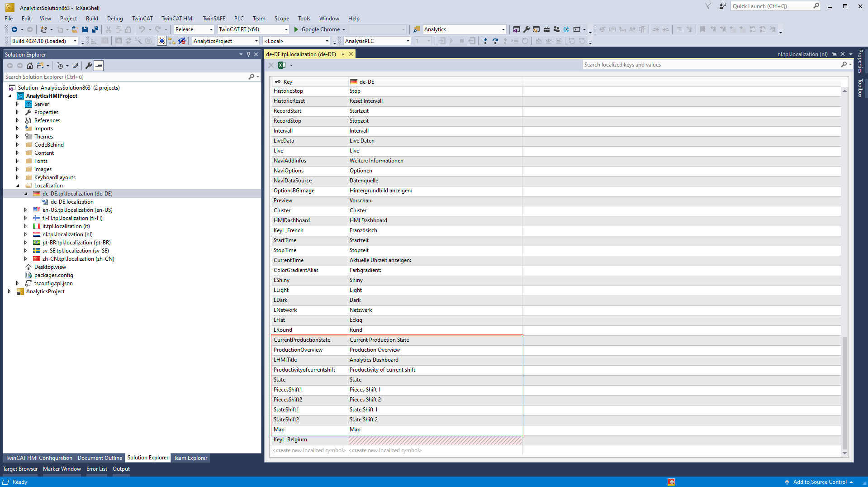Open the TwinCAT HMI menu
The height and width of the screenshot is (487, 868).
177,19
